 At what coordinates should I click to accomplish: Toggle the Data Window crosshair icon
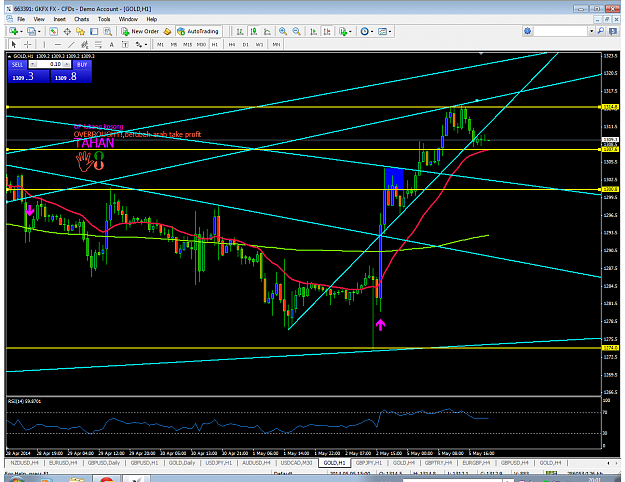point(67,31)
